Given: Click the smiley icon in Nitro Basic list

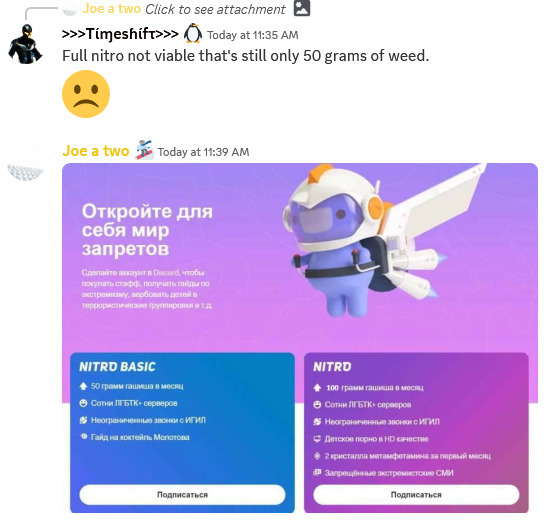Looking at the screenshot, I should click(83, 403).
